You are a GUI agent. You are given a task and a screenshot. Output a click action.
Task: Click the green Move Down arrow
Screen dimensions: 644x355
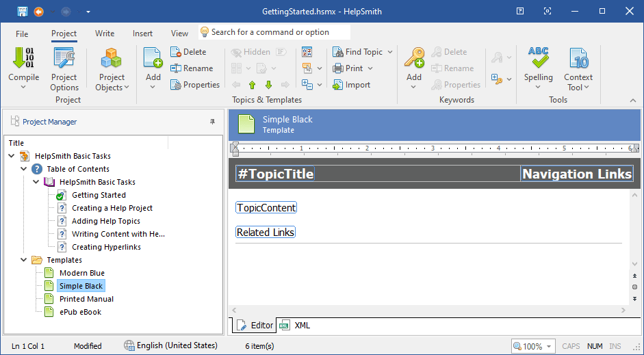[x=268, y=85]
